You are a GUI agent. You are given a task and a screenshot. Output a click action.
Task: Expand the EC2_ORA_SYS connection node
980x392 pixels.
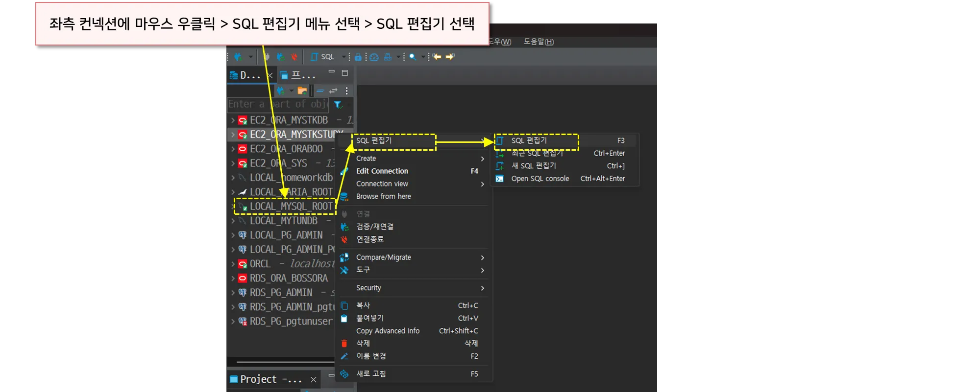233,163
